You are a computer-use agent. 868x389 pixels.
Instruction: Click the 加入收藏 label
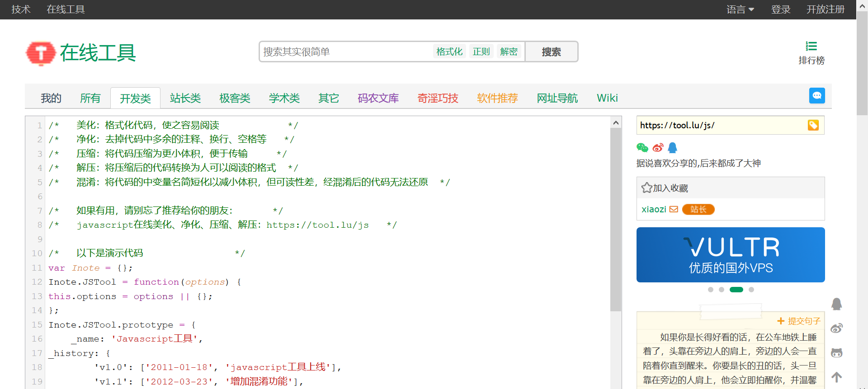click(670, 188)
